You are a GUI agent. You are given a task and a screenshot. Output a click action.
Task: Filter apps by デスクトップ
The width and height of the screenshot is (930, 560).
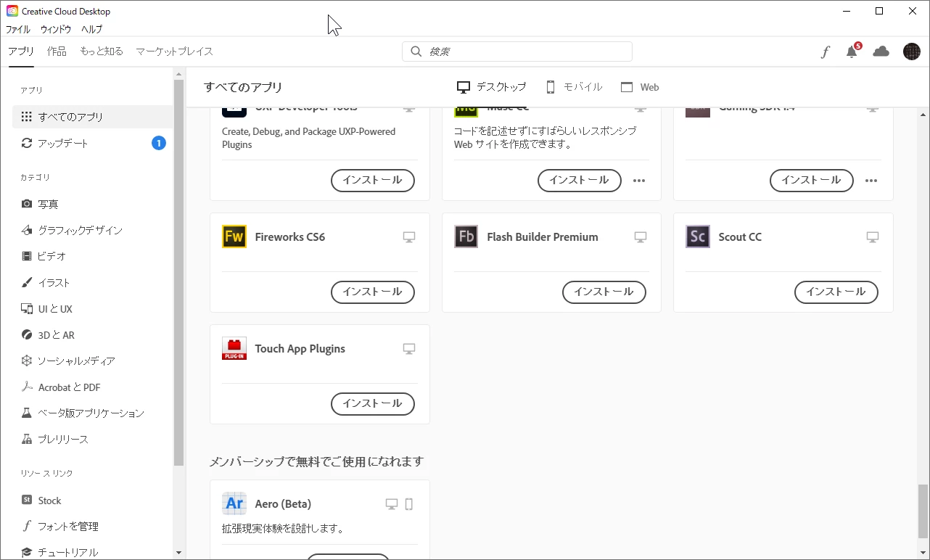click(491, 87)
